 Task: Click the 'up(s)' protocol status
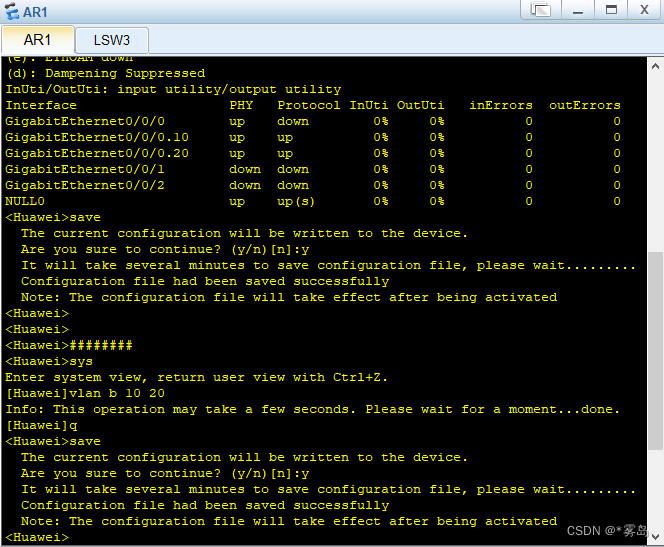[x=296, y=202]
